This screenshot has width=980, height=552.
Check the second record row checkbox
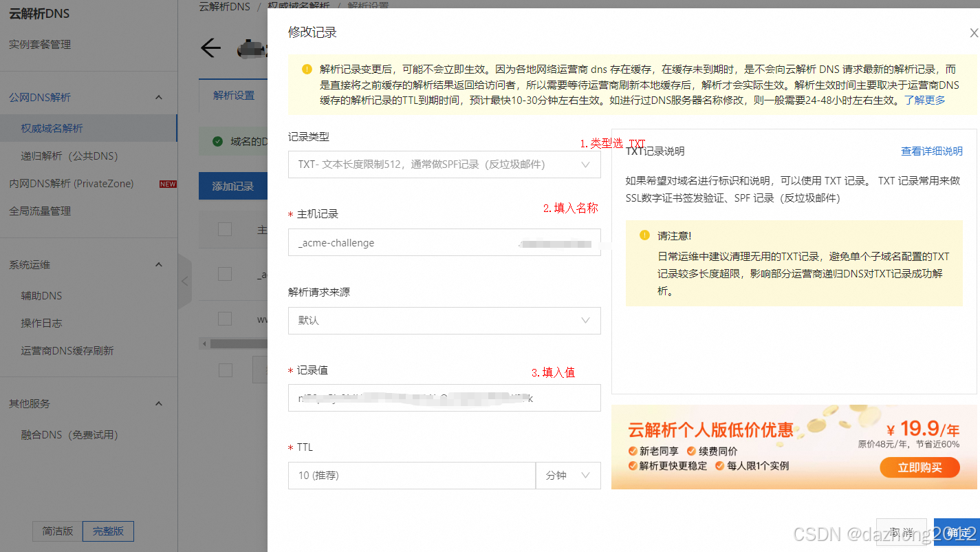point(225,318)
